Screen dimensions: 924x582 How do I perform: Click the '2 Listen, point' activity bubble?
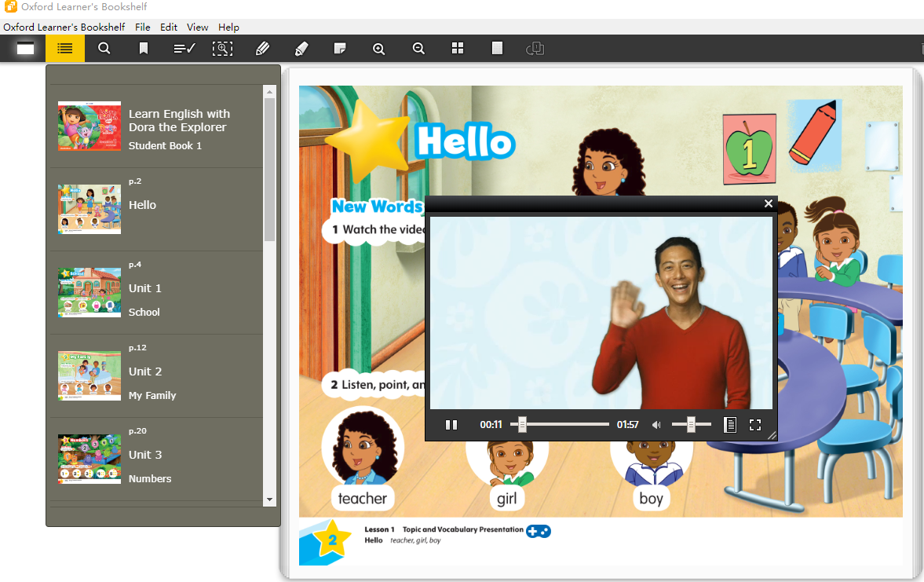pyautogui.click(x=374, y=385)
